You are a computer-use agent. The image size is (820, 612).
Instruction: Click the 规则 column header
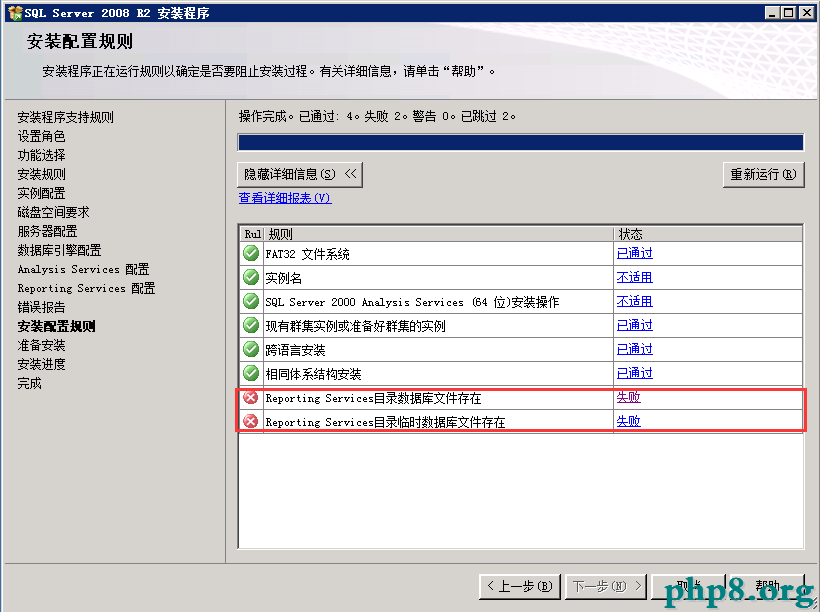tap(438, 234)
